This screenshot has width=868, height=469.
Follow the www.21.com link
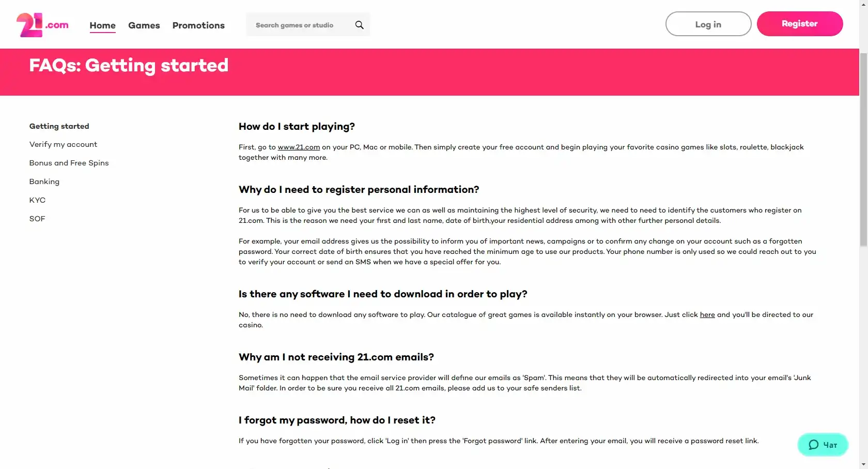(299, 147)
